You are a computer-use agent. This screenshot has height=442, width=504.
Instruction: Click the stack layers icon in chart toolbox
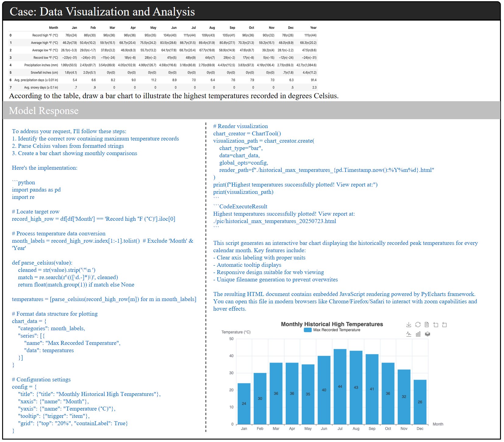click(428, 334)
